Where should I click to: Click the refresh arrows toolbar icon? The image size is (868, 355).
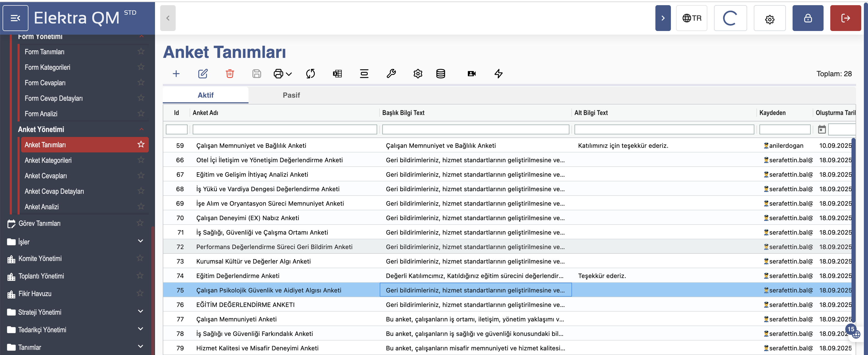tap(310, 73)
